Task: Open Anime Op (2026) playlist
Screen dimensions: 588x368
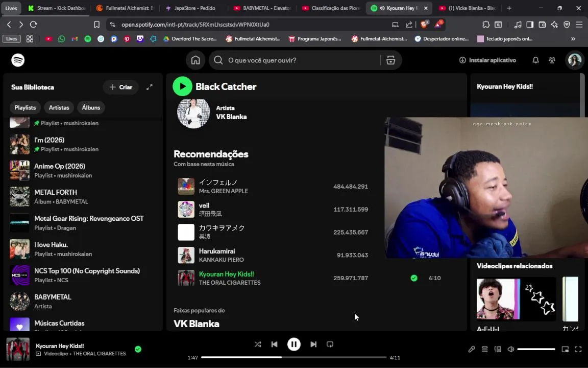Action: (83, 171)
